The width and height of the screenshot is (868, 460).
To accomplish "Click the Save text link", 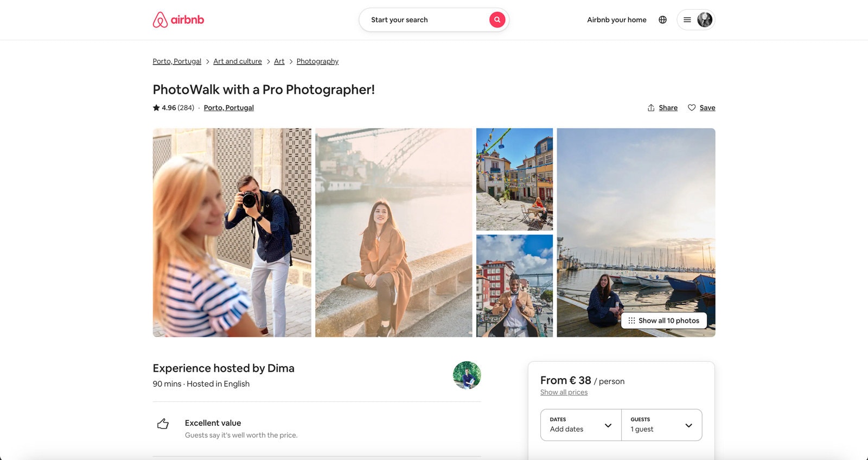I will [x=707, y=107].
